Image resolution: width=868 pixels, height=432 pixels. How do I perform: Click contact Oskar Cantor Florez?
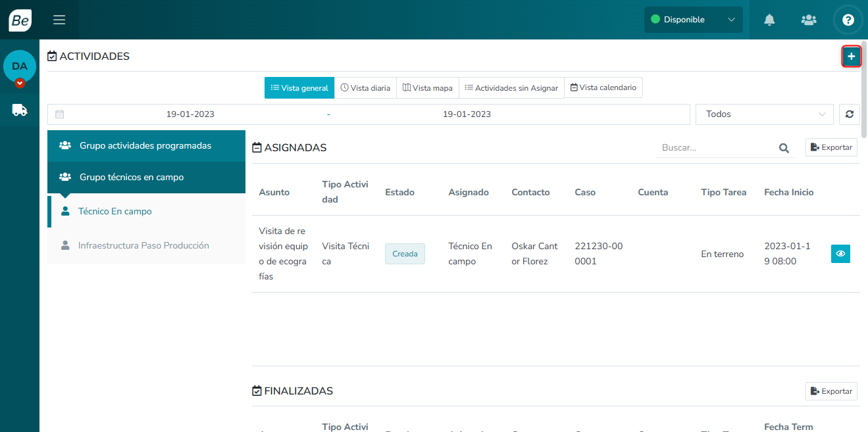click(x=534, y=254)
